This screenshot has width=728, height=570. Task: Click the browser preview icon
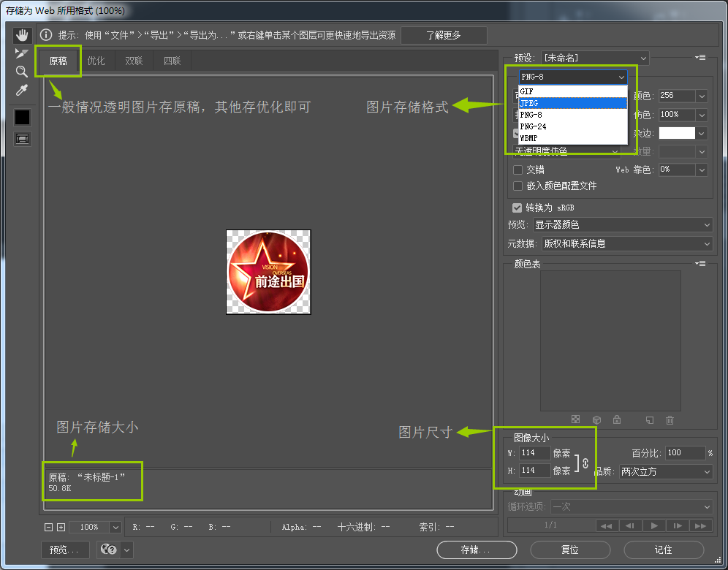[x=109, y=550]
